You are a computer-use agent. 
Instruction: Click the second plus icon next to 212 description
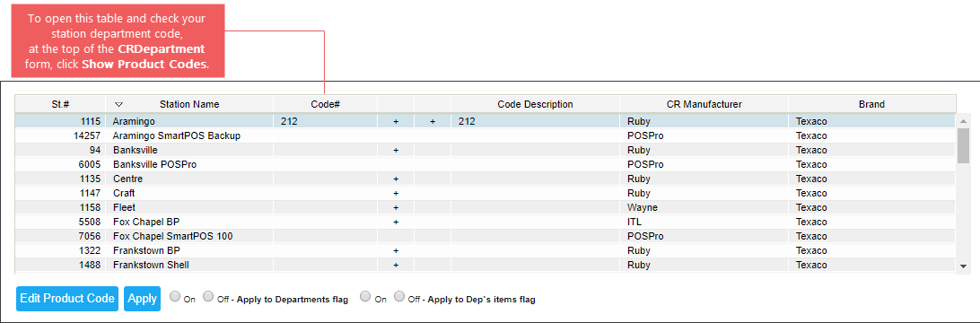tap(433, 121)
